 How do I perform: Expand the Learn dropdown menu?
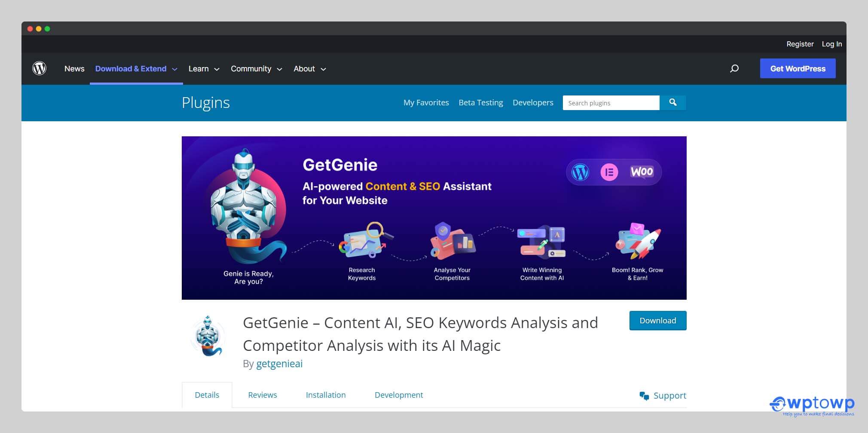199,68
